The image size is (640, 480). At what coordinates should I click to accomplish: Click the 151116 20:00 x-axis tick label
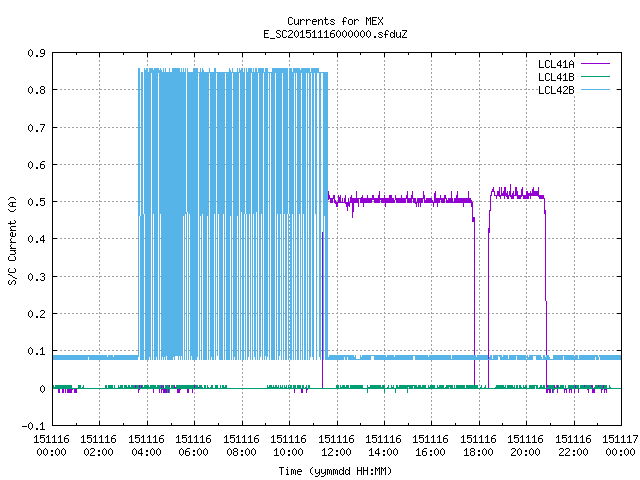525,446
